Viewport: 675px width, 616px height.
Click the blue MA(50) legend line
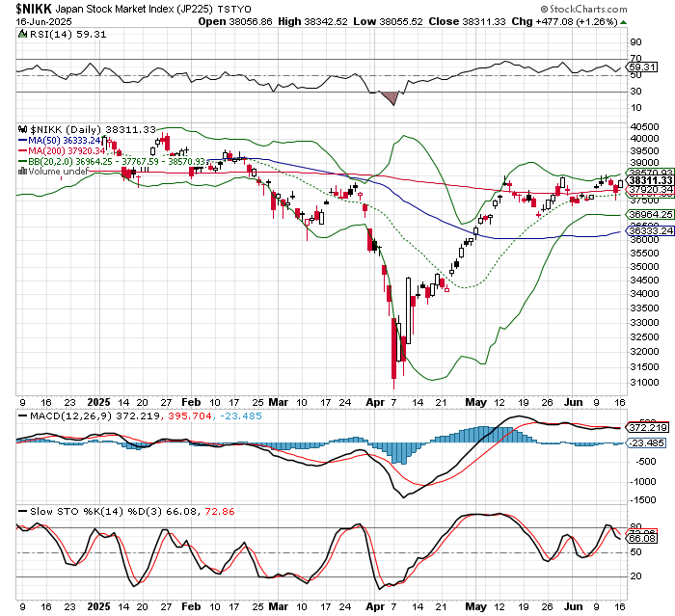coord(23,141)
